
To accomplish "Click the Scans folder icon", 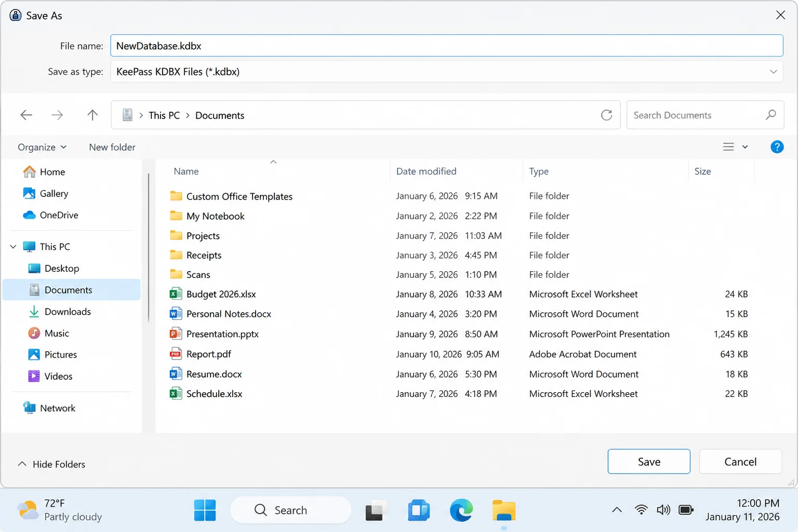I will (176, 274).
